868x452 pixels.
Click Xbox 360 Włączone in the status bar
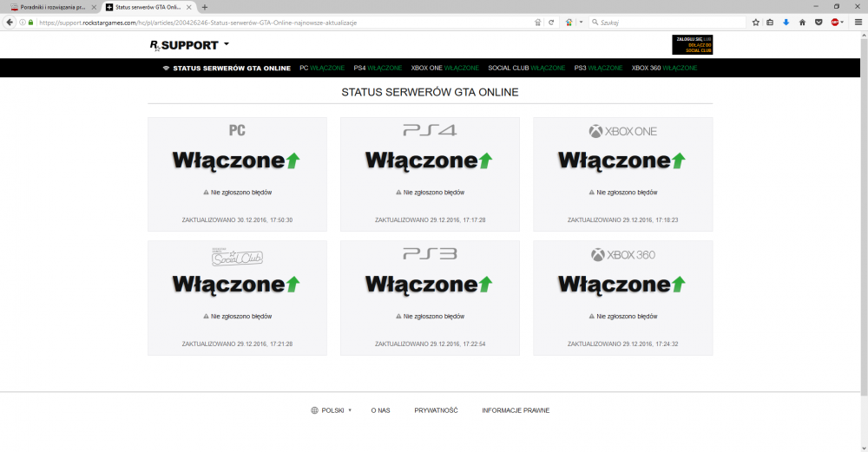tap(664, 68)
